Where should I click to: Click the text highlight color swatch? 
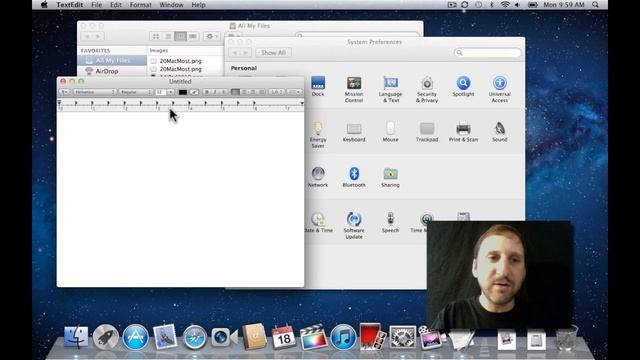click(194, 92)
